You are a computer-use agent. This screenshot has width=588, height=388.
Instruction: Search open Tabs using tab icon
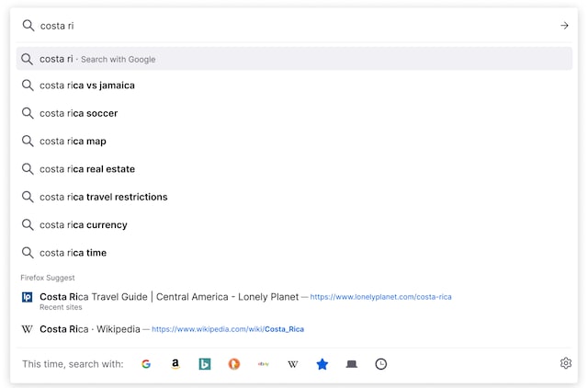click(352, 364)
